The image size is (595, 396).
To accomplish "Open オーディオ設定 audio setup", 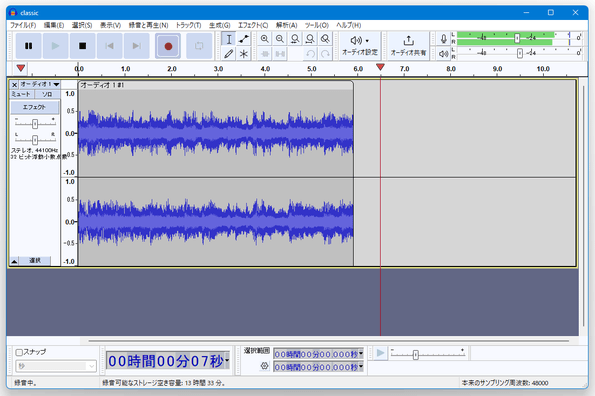I will pyautogui.click(x=360, y=46).
